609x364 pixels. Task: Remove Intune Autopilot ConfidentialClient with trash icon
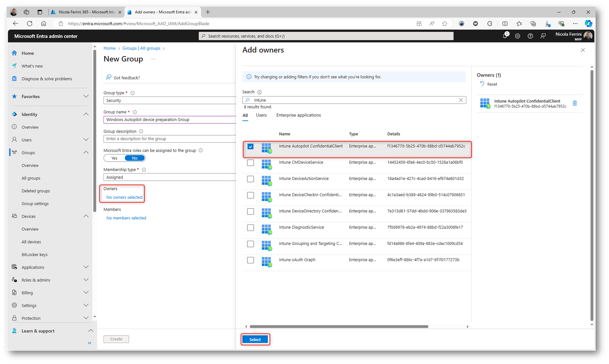pyautogui.click(x=575, y=103)
